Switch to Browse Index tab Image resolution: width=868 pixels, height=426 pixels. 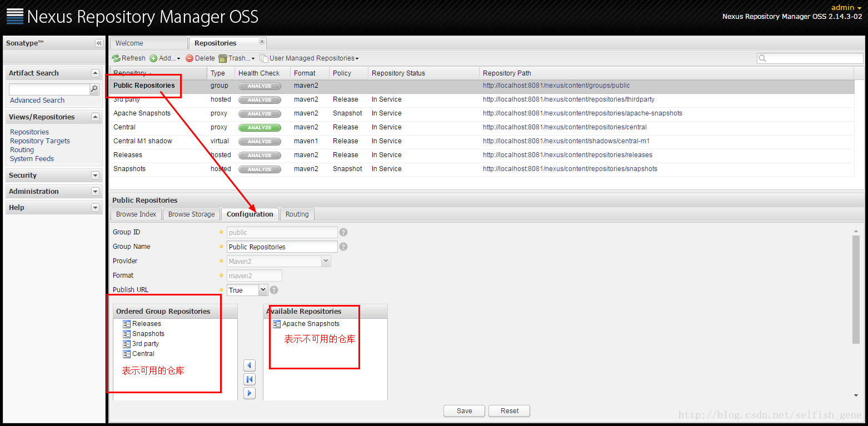[x=136, y=214]
